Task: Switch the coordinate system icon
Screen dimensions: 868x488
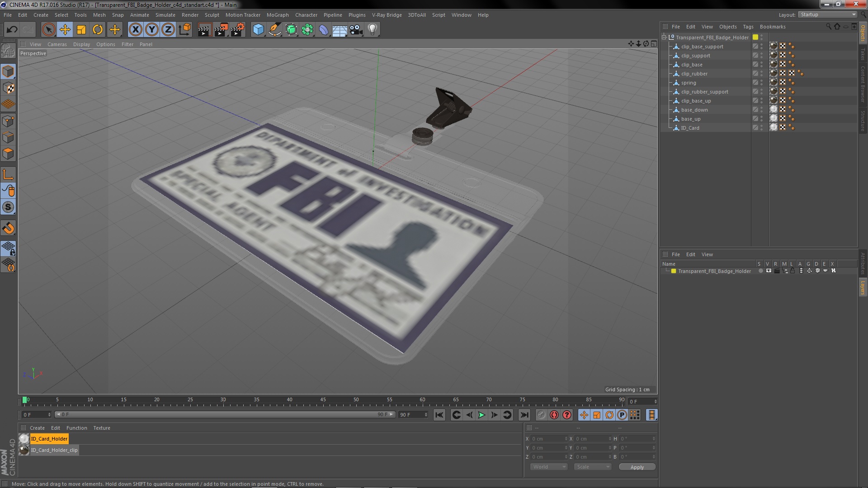Action: click(x=184, y=30)
